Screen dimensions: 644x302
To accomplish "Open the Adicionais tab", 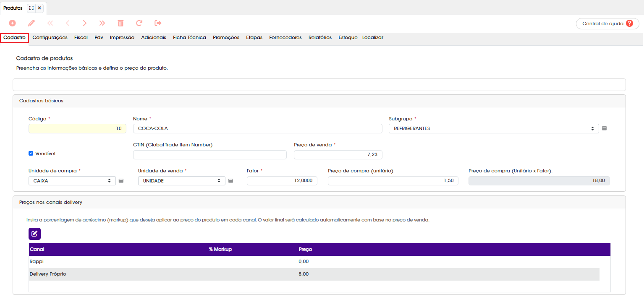I will tap(154, 38).
